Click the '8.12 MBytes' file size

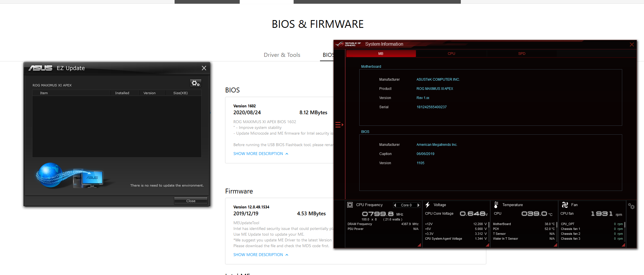click(x=313, y=113)
